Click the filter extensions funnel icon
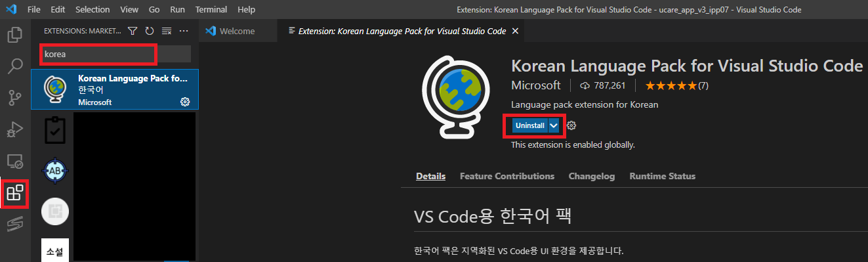 (x=133, y=31)
